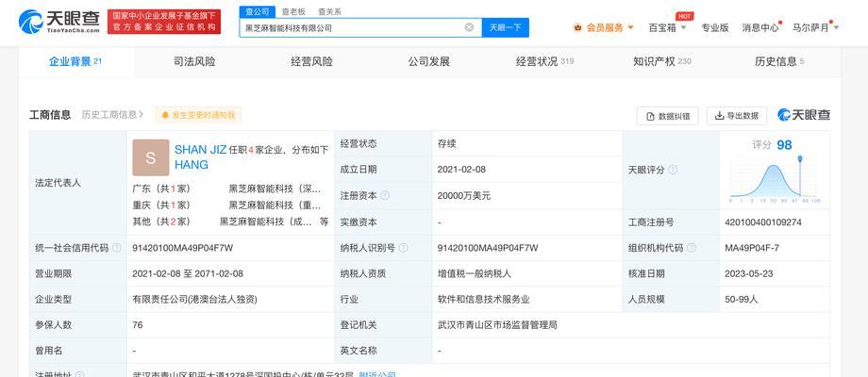This screenshot has width=868, height=377.
Task: Click the bell icon in change notification
Action: (165, 115)
